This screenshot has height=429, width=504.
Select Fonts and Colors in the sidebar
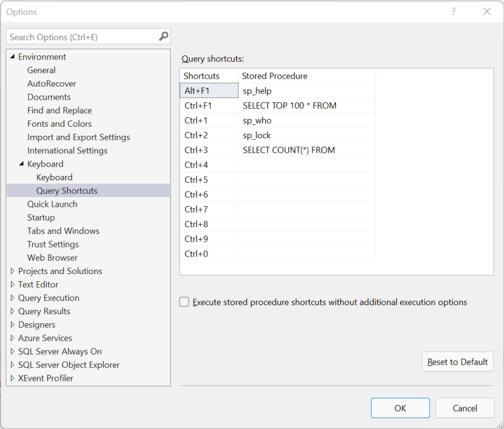(x=59, y=124)
